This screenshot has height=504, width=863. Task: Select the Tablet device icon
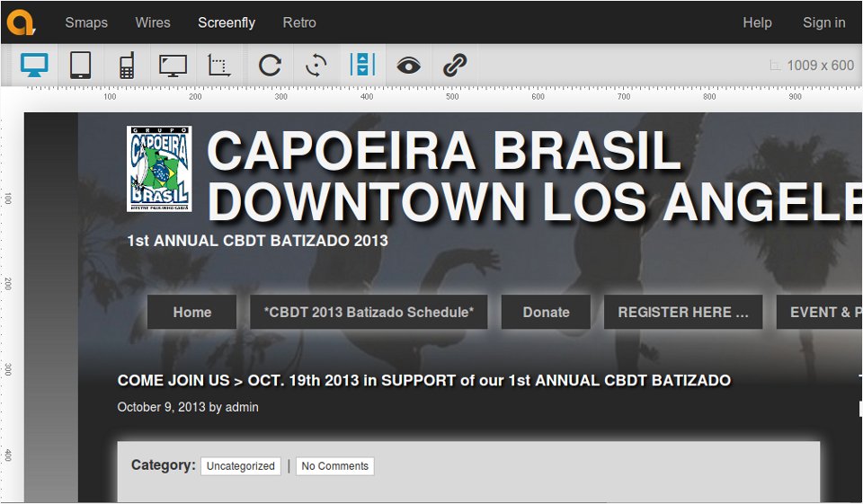[80, 65]
